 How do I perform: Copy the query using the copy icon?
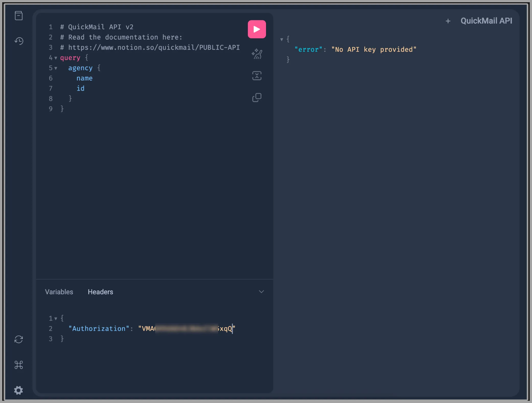tap(257, 97)
